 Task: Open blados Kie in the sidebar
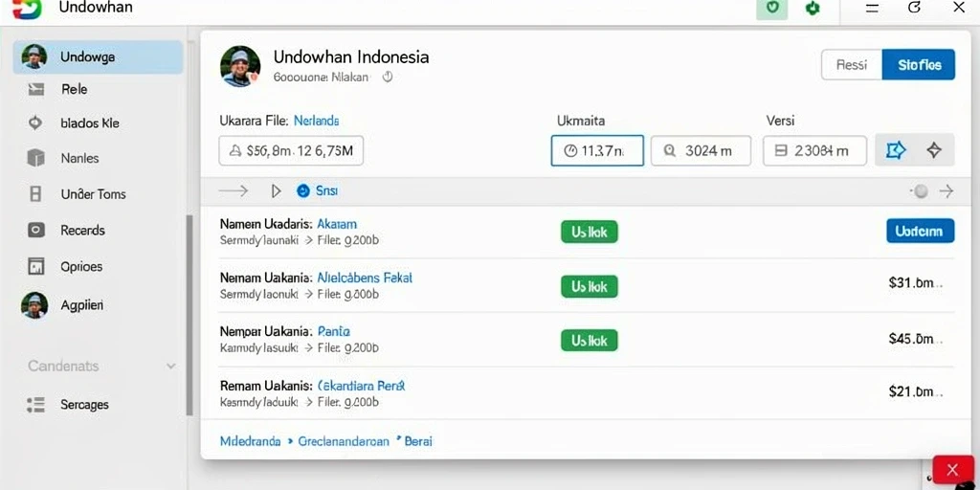pyautogui.click(x=90, y=123)
